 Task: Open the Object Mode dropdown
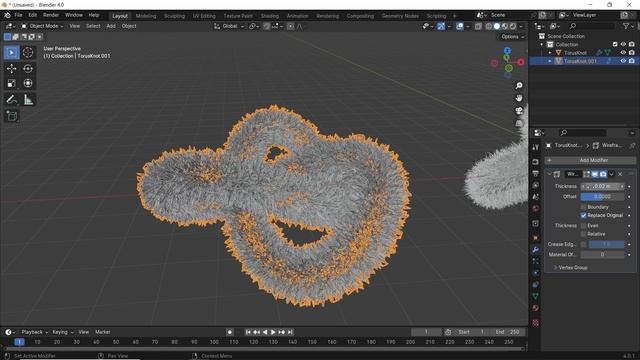[x=42, y=26]
